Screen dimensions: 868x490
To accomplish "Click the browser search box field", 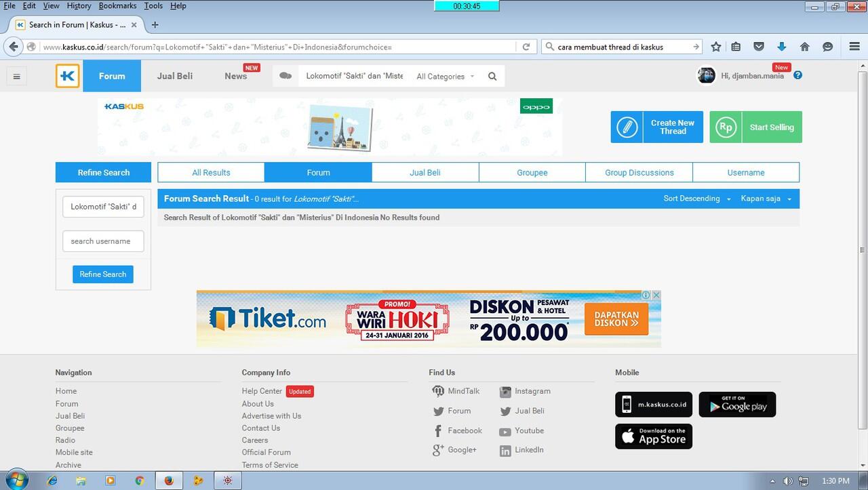I will pyautogui.click(x=623, y=47).
